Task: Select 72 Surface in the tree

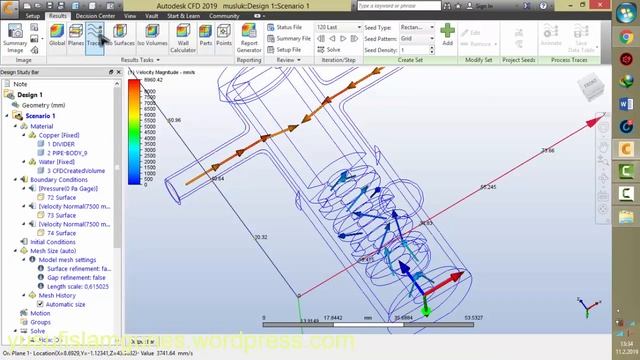Action: tap(61, 198)
